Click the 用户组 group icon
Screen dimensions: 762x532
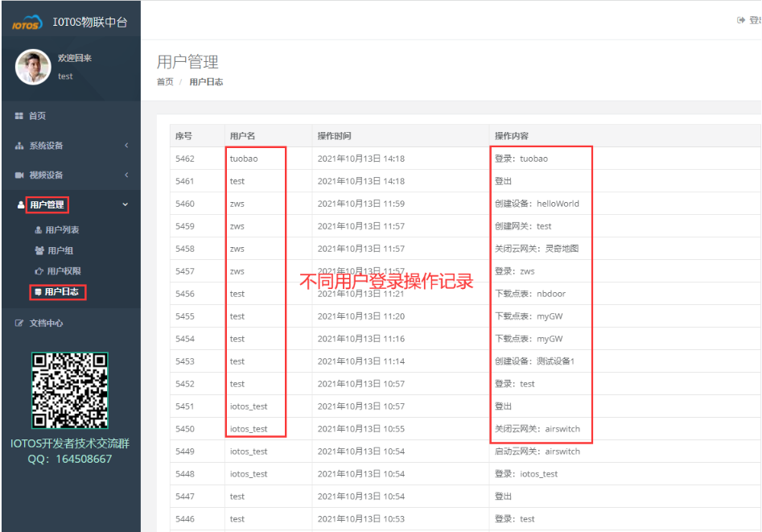[x=38, y=250]
